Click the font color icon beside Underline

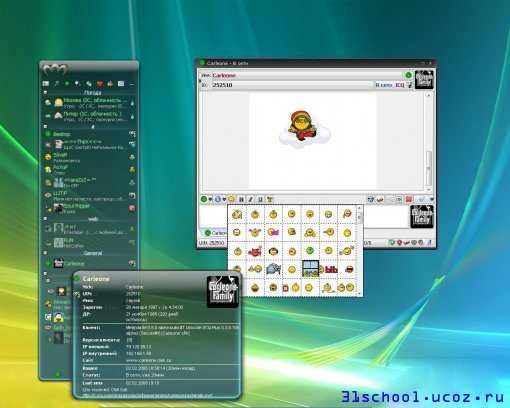270,199
